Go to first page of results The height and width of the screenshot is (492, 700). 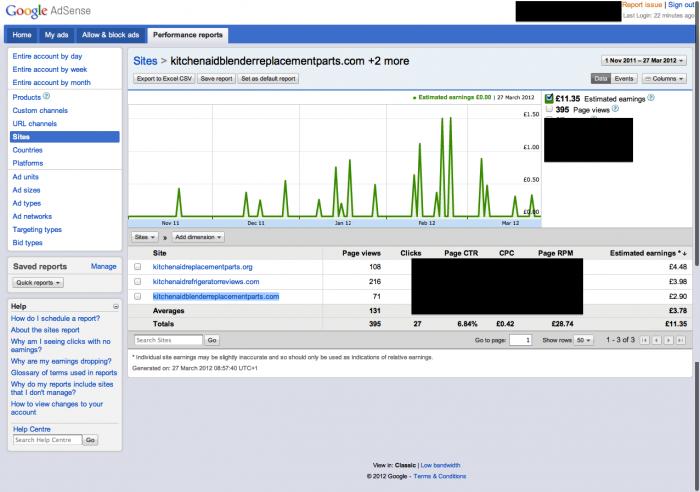pos(645,340)
